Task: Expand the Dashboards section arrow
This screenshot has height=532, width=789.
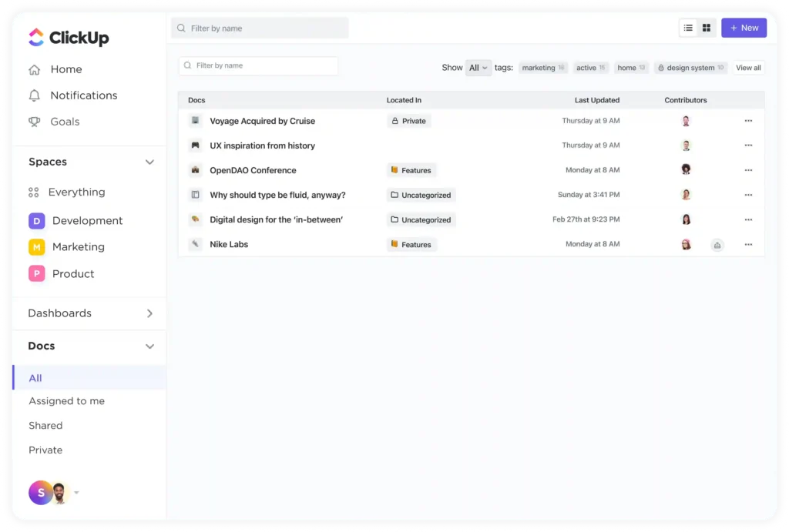Action: pyautogui.click(x=149, y=313)
